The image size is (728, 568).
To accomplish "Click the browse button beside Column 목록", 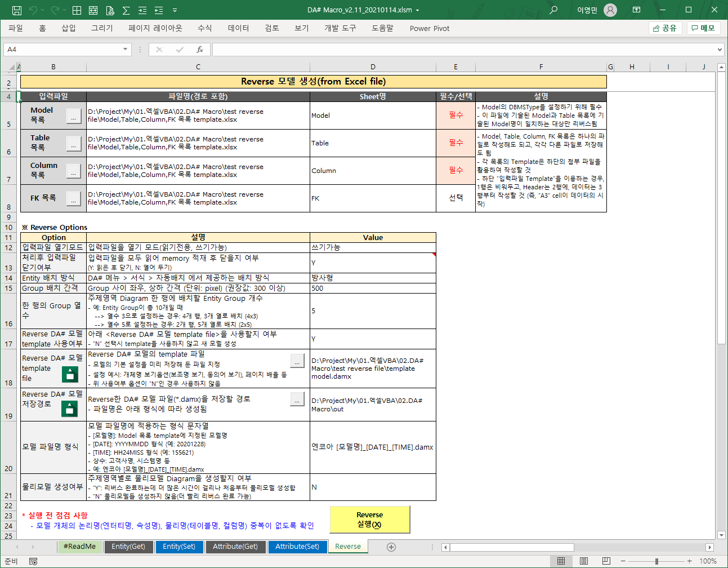I will click(74, 171).
